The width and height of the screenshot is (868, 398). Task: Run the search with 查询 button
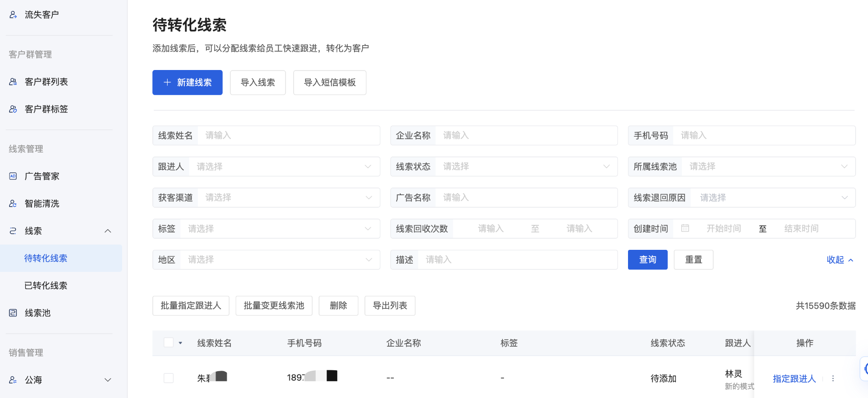648,259
